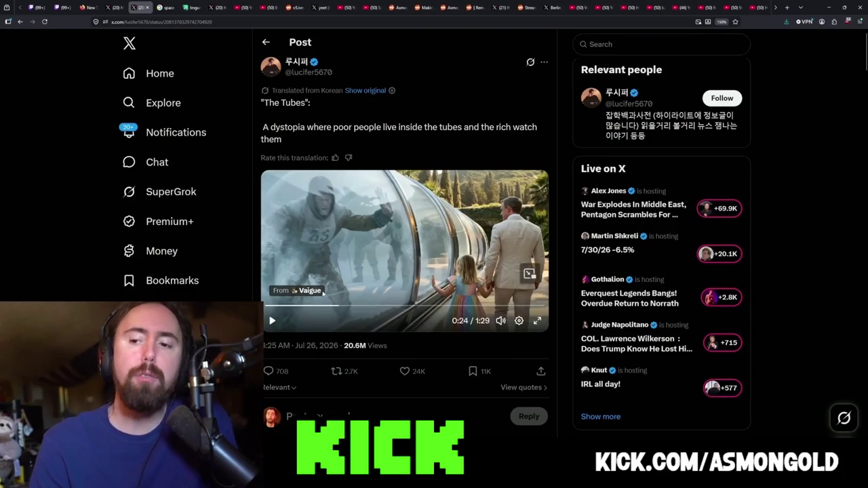868x488 pixels.
Task: Open Everquest Legends Bangs live space
Action: [630, 298]
